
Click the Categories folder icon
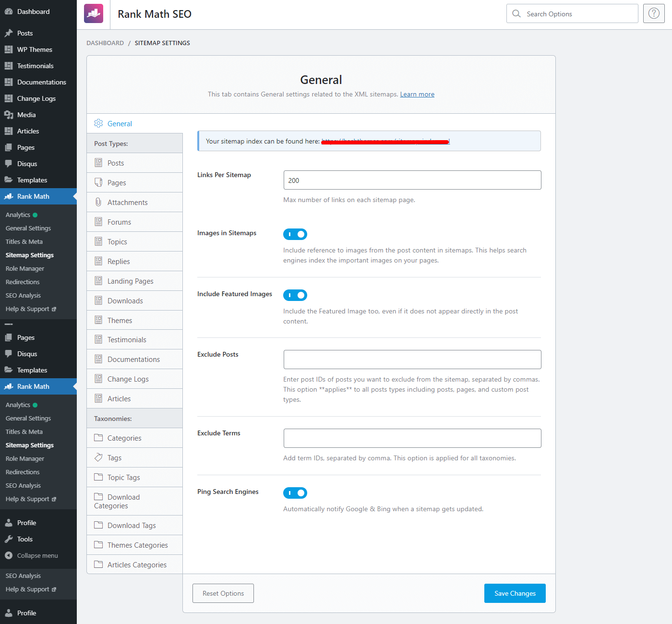click(x=98, y=438)
